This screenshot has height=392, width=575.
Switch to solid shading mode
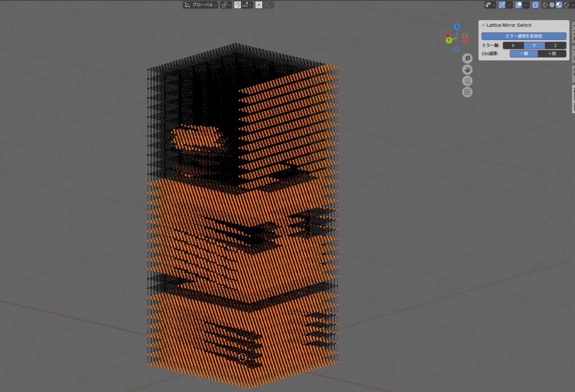552,4
